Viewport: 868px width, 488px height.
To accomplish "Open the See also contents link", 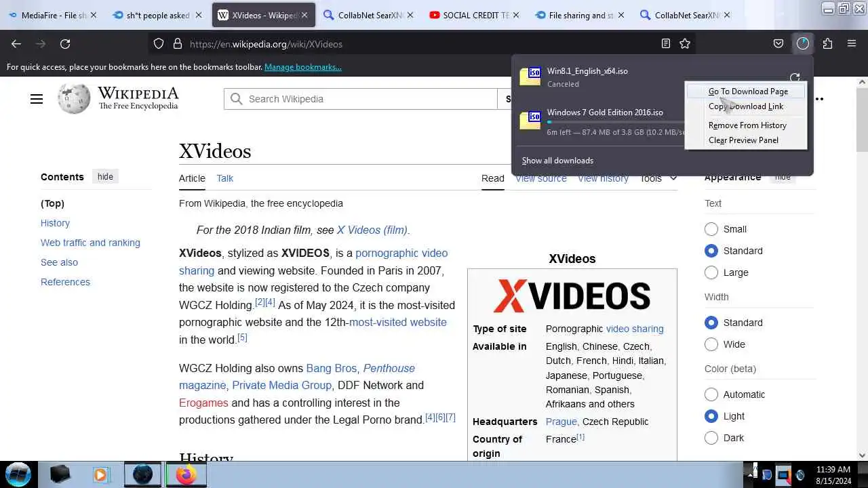I will 59,262.
